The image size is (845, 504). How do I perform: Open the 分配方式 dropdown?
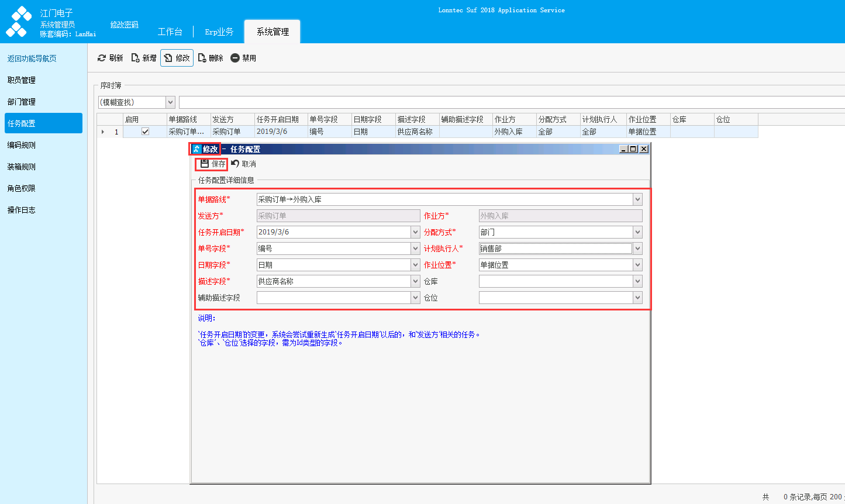tap(637, 232)
